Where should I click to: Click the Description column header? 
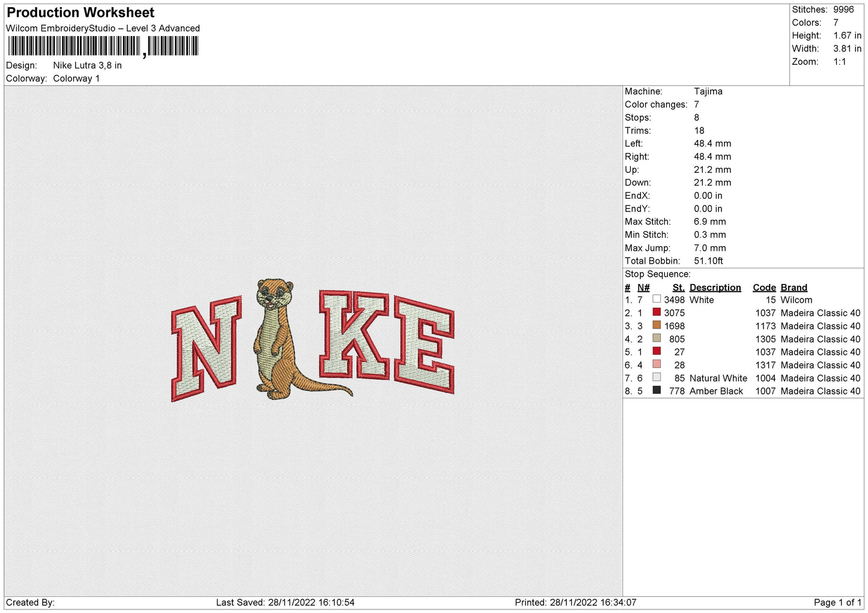[x=715, y=288]
